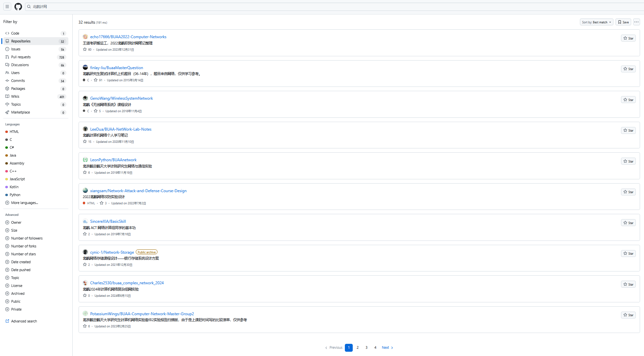This screenshot has height=356, width=644.
Task: Click the Issues filter icon
Action: click(x=7, y=49)
